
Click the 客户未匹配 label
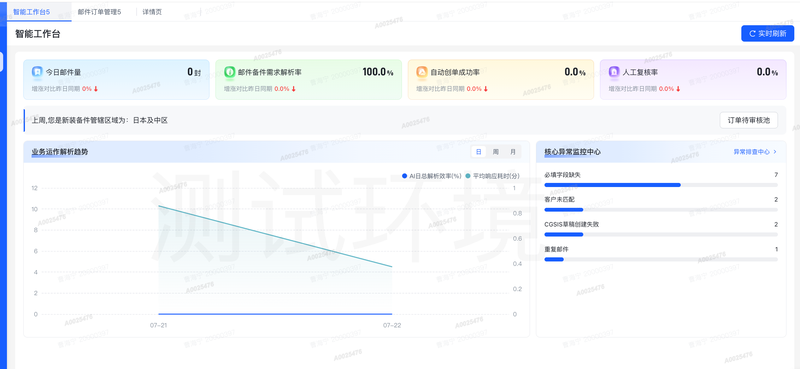(559, 200)
